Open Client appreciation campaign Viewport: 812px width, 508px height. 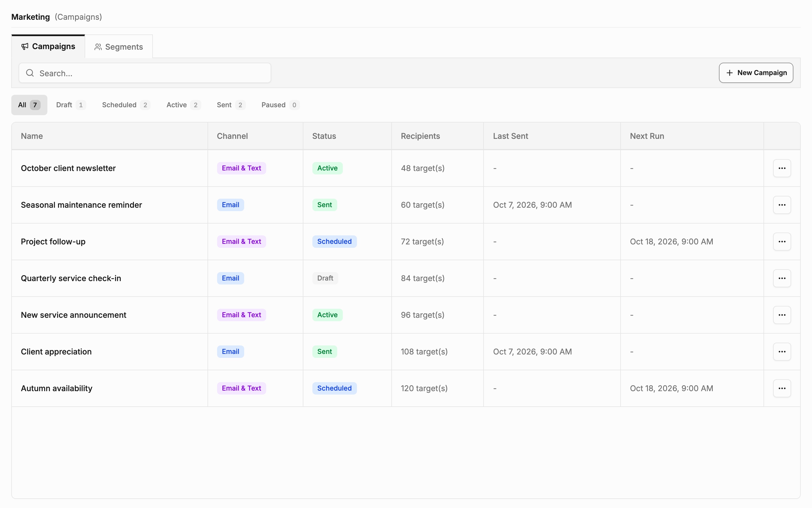click(x=56, y=351)
